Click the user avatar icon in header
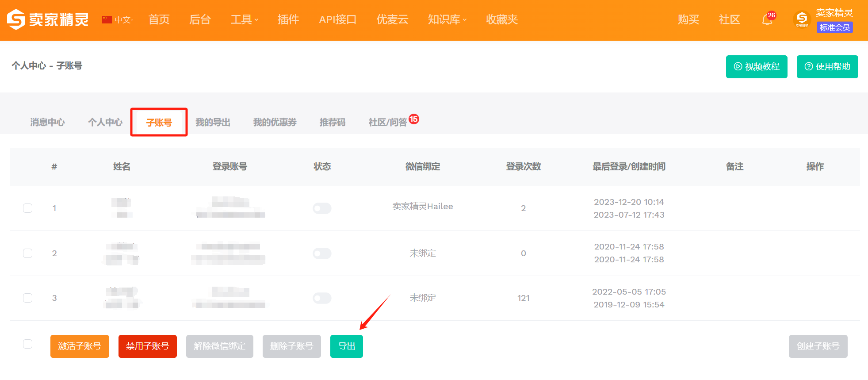 click(x=802, y=19)
